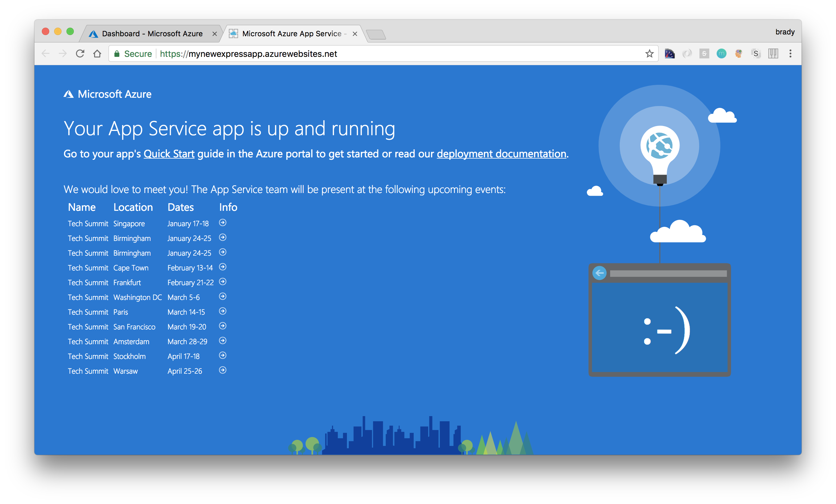The width and height of the screenshot is (836, 504).
Task: Open info arrow for San Francisco event
Action: (x=223, y=326)
